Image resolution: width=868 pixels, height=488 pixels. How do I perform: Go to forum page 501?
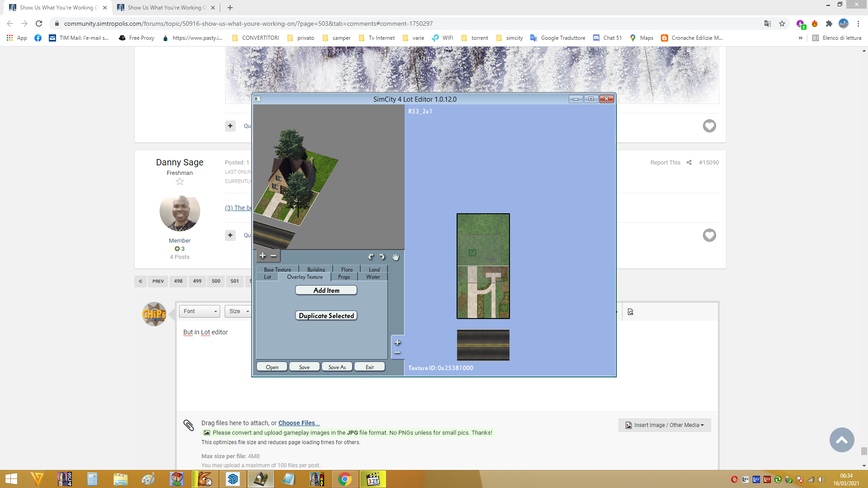[235, 281]
